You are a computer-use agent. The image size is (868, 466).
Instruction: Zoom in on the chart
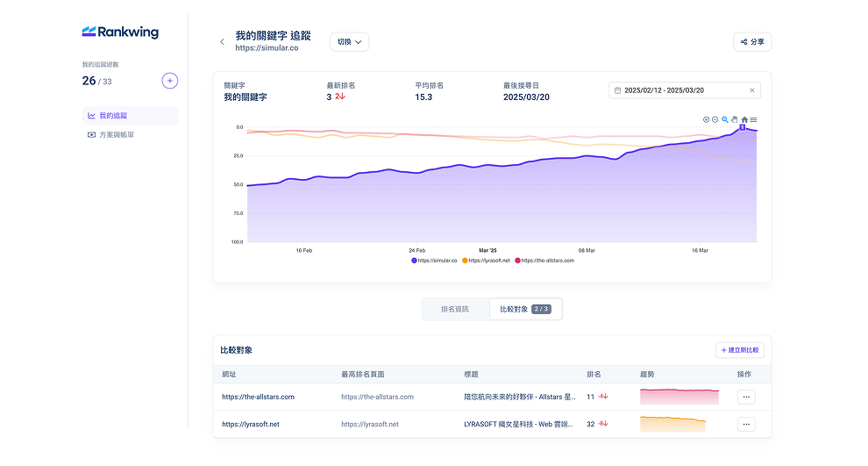[707, 119]
